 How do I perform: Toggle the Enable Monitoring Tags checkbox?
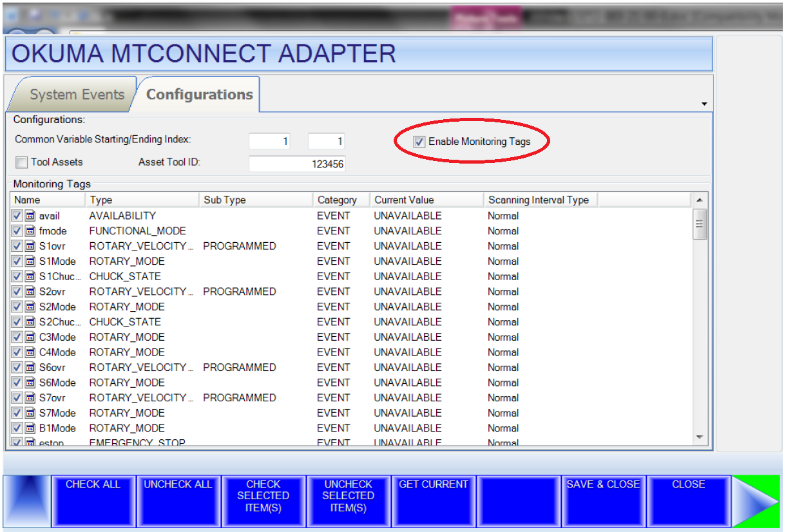[419, 142]
